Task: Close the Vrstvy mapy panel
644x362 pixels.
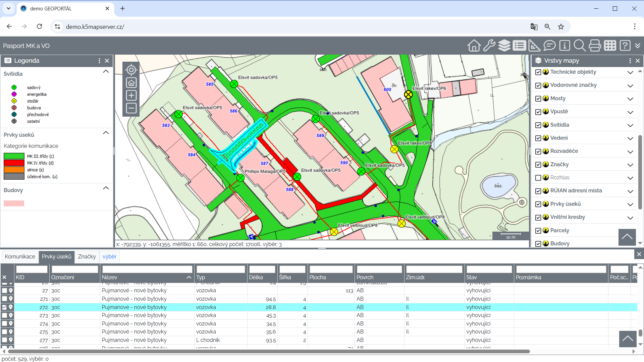Action: [x=638, y=61]
